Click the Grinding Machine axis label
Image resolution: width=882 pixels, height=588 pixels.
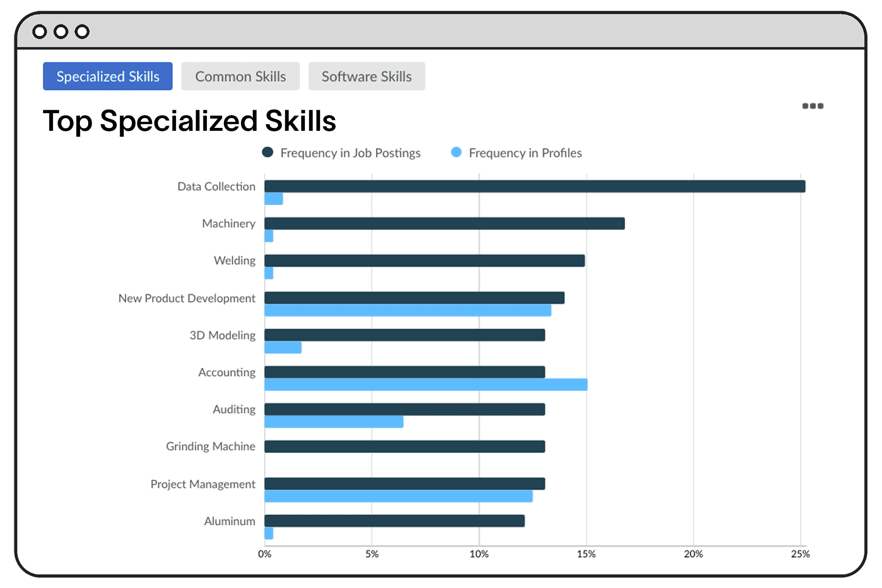pyautogui.click(x=211, y=446)
